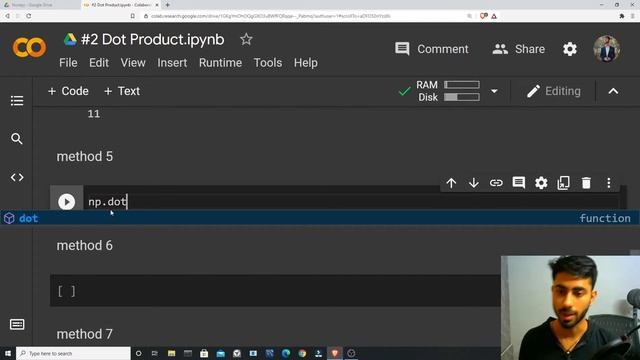Close the Dot Product browser tab
640x360 pixels.
click(157, 5)
